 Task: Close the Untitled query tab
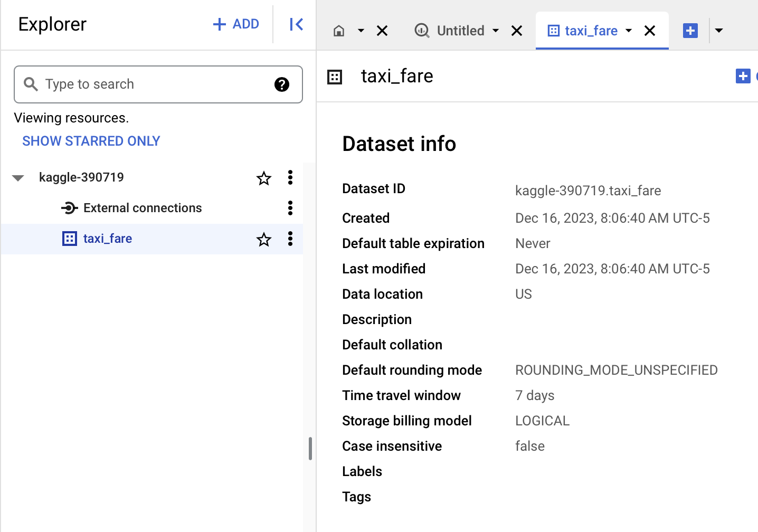pyautogui.click(x=517, y=31)
